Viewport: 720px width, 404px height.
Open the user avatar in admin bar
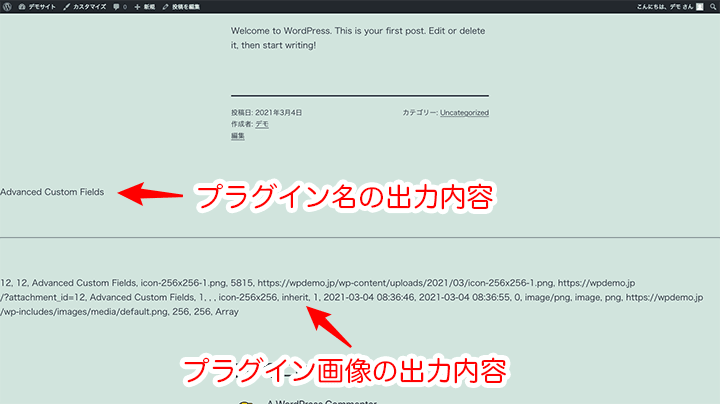coord(699,6)
